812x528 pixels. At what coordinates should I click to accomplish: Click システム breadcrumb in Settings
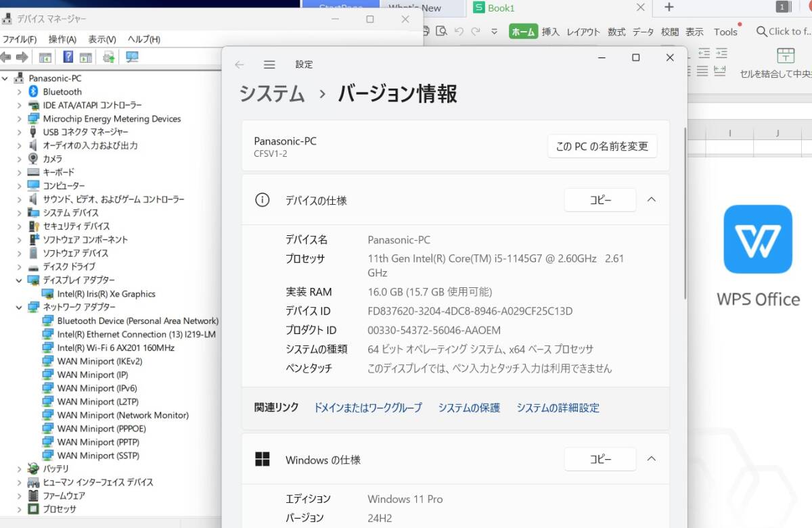click(x=273, y=93)
